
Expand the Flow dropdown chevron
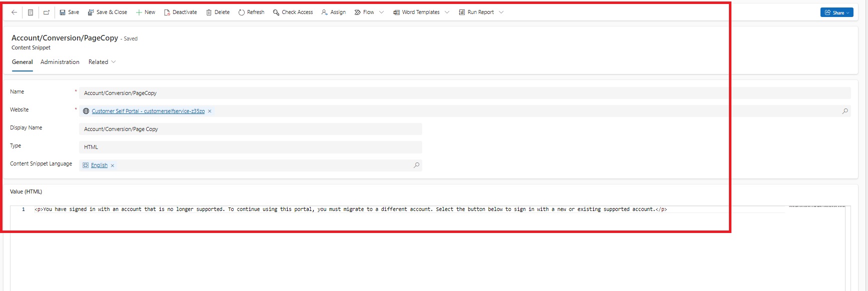coord(382,12)
